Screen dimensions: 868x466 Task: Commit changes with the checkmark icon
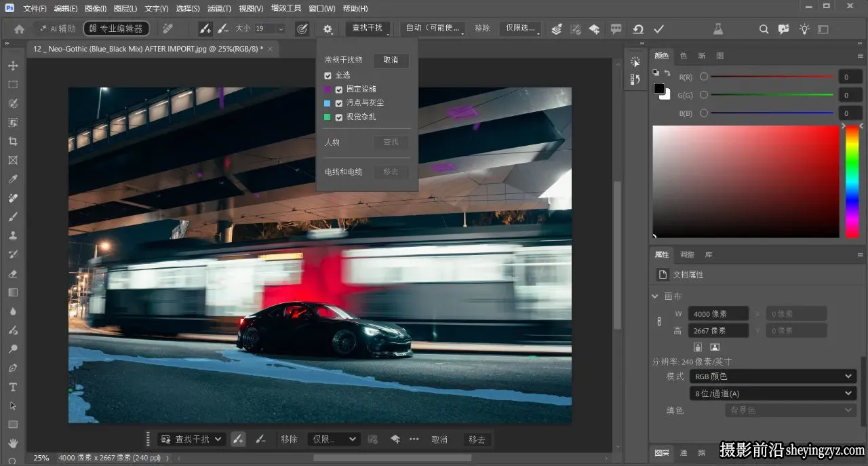(658, 29)
